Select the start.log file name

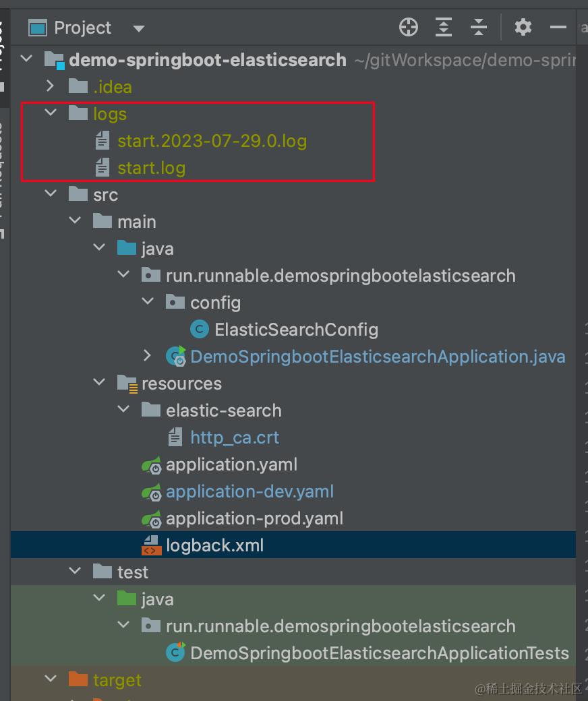(x=151, y=168)
